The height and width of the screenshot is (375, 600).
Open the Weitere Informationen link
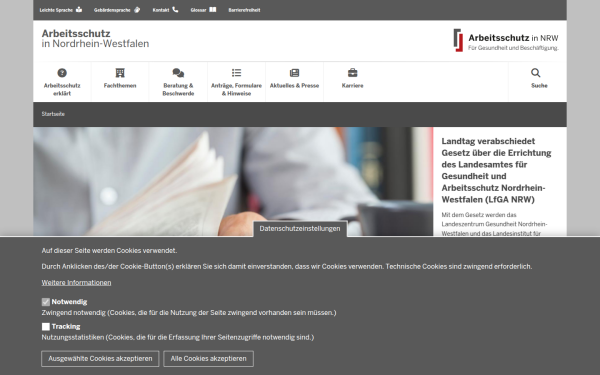pyautogui.click(x=77, y=283)
